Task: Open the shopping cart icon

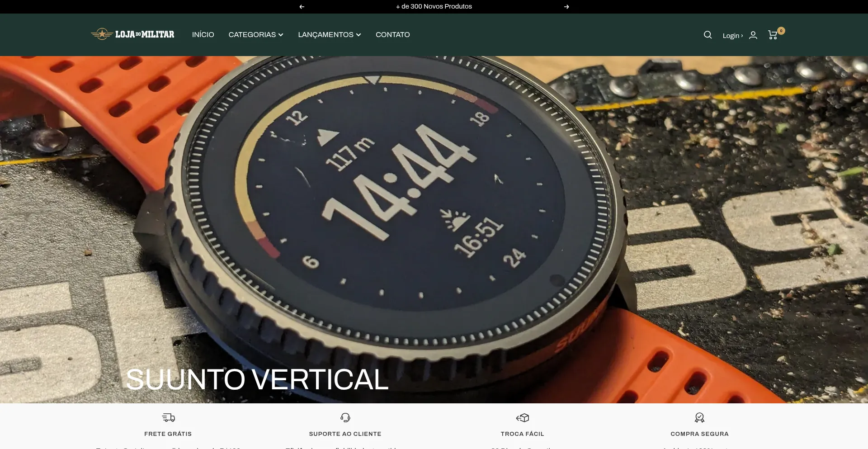Action: pyautogui.click(x=773, y=35)
